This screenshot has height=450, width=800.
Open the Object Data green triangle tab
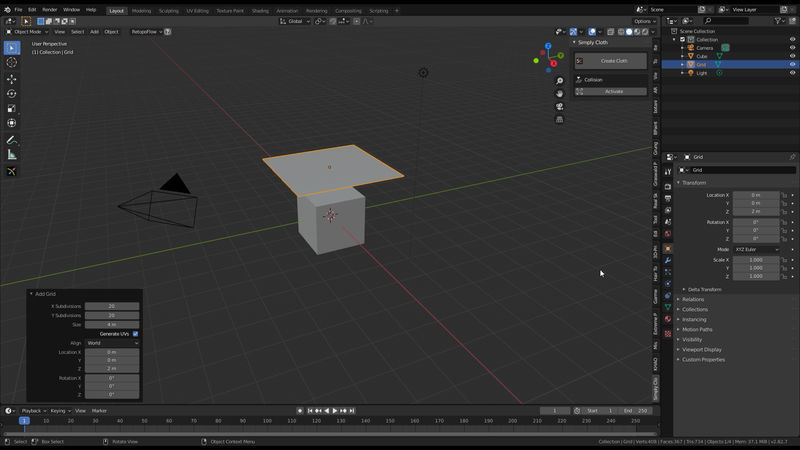(668, 307)
